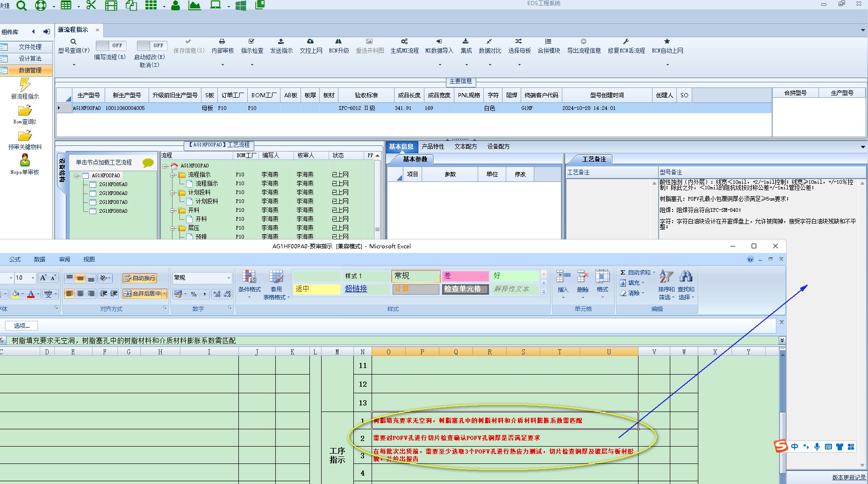Image resolution: width=868 pixels, height=484 pixels.
Task: Collapse the AG1HF00PA0 tree node
Action: coord(76,176)
